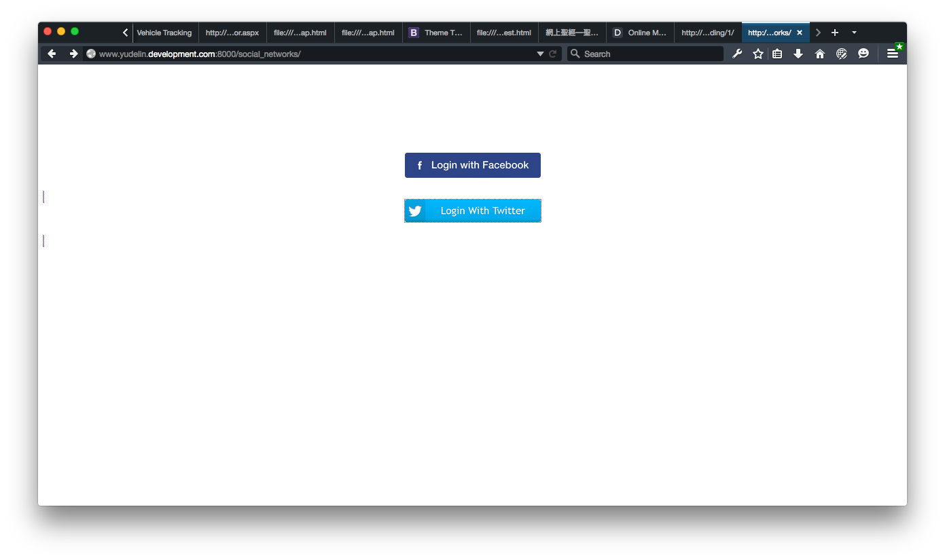Click the Facebook f logo
945x560 pixels.
(x=419, y=166)
